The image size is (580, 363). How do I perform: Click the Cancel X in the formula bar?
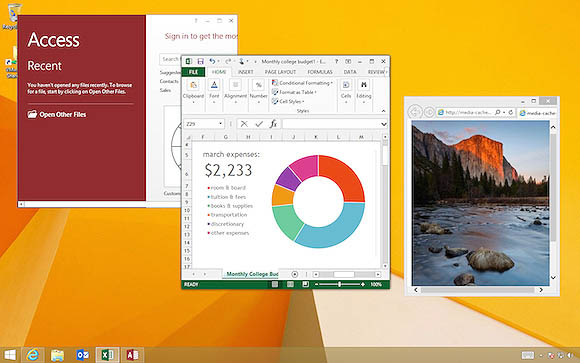tap(244, 124)
